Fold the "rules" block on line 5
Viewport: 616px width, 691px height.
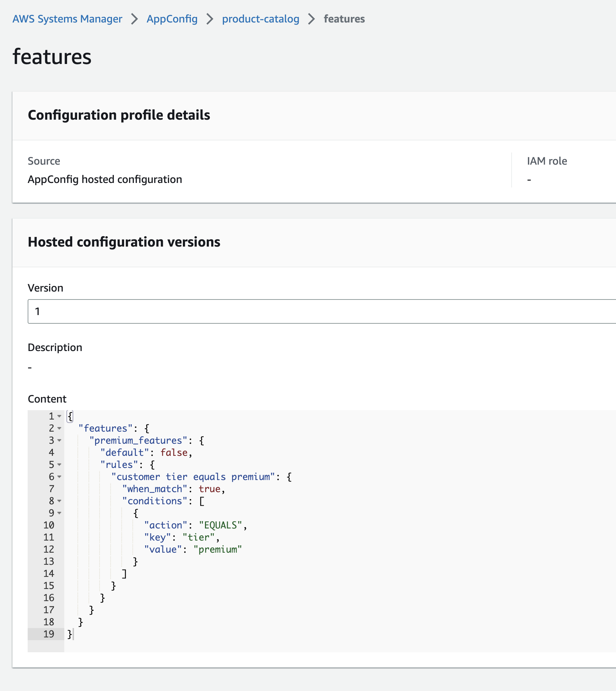pyautogui.click(x=59, y=464)
